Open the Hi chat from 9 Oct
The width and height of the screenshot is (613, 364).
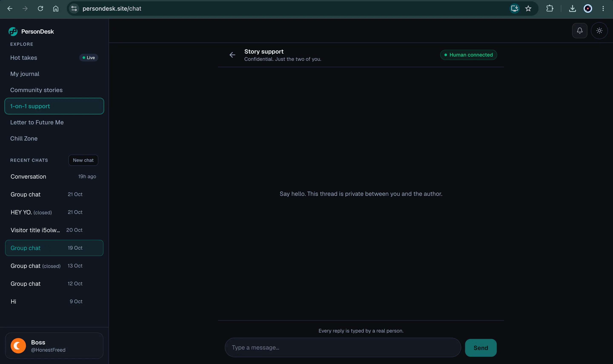pos(54,301)
